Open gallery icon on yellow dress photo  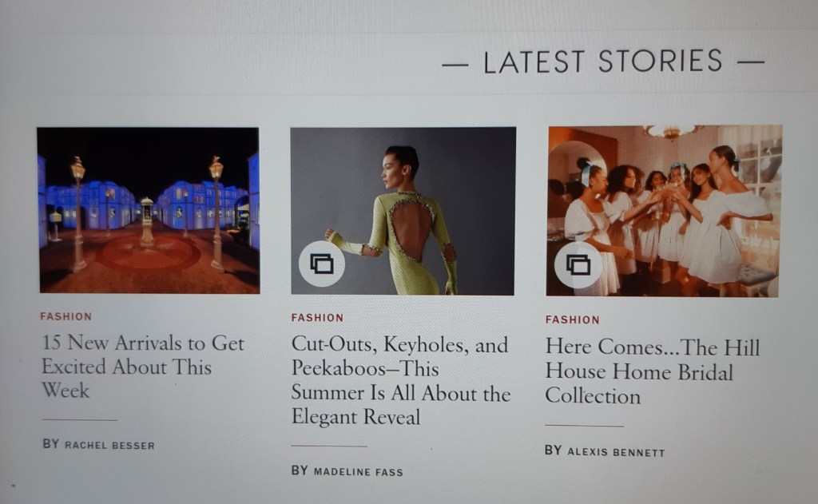point(321,264)
